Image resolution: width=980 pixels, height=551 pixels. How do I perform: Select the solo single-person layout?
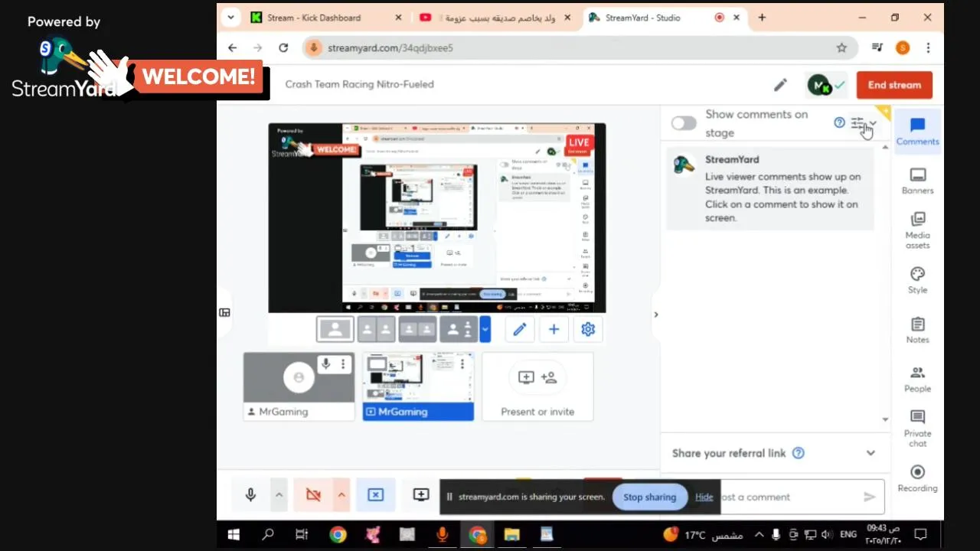tap(335, 329)
